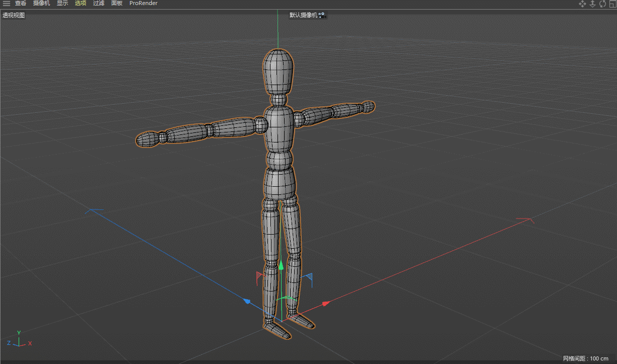Image resolution: width=617 pixels, height=364 pixels.
Task: Click the orbit rotate camera icon
Action: (x=602, y=4)
